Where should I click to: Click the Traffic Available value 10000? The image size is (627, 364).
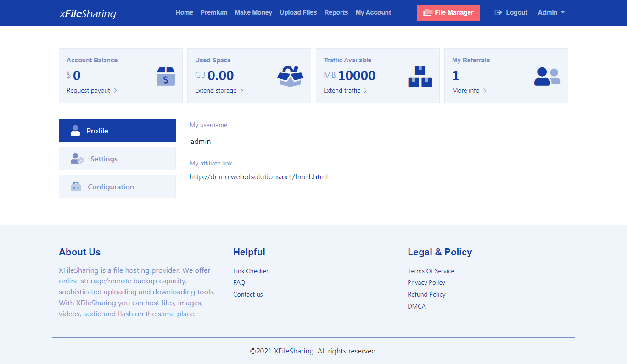(x=357, y=76)
